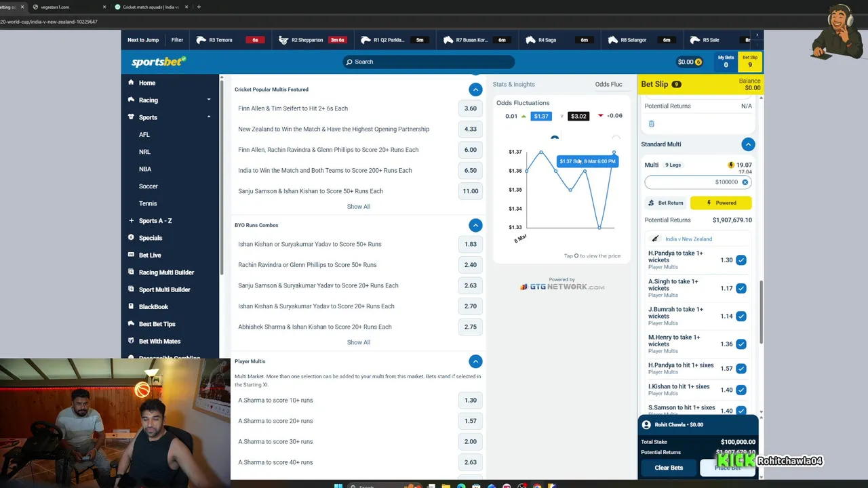Click the Sport Multi Builder icon
This screenshot has height=488, width=868.
tap(132, 289)
